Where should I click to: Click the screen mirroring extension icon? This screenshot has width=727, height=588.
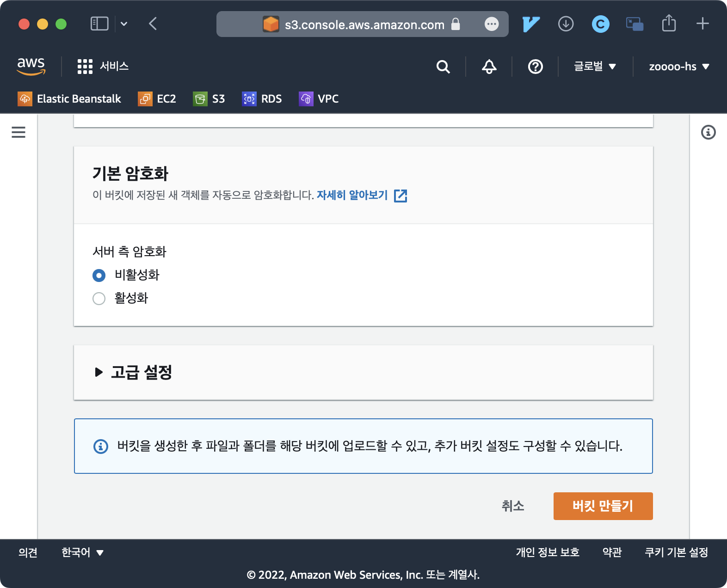coord(635,24)
